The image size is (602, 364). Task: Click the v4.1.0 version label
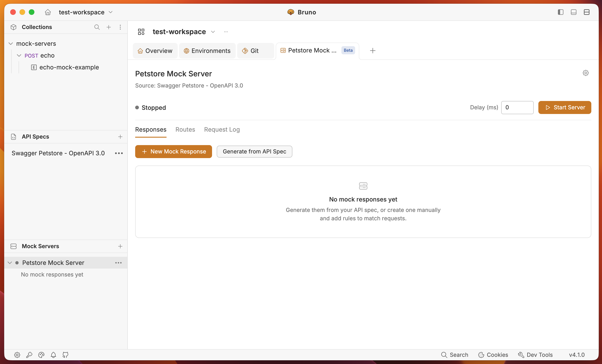(577, 355)
